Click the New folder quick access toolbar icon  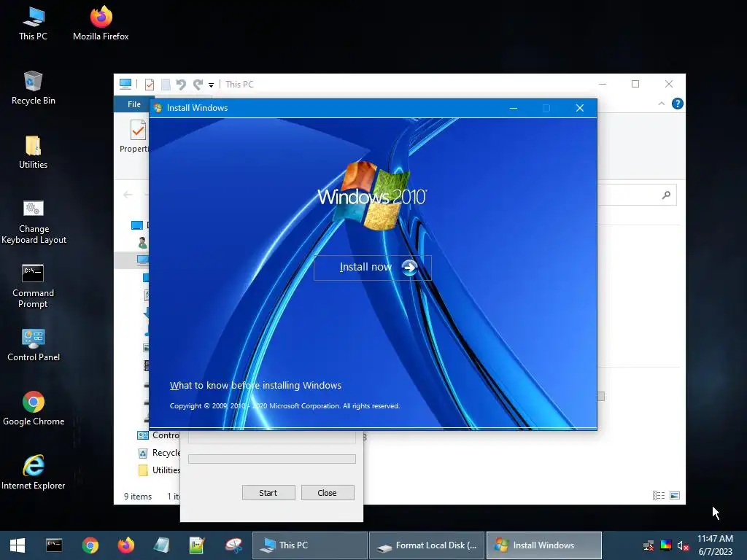[166, 85]
